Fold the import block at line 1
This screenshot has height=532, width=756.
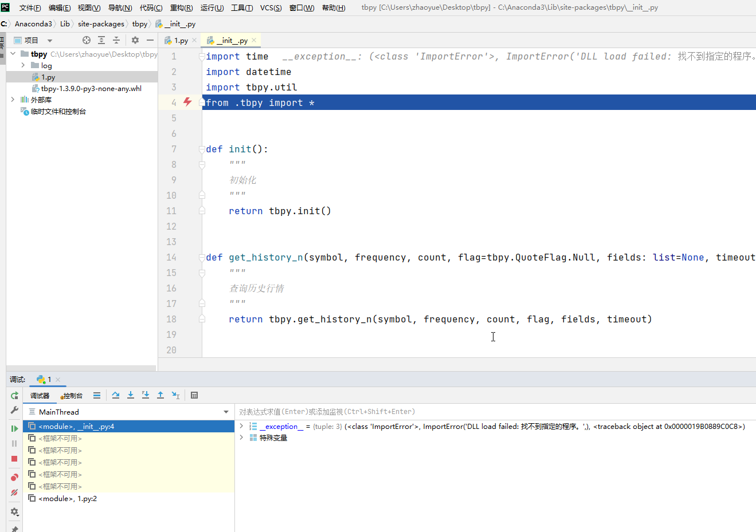coord(202,56)
